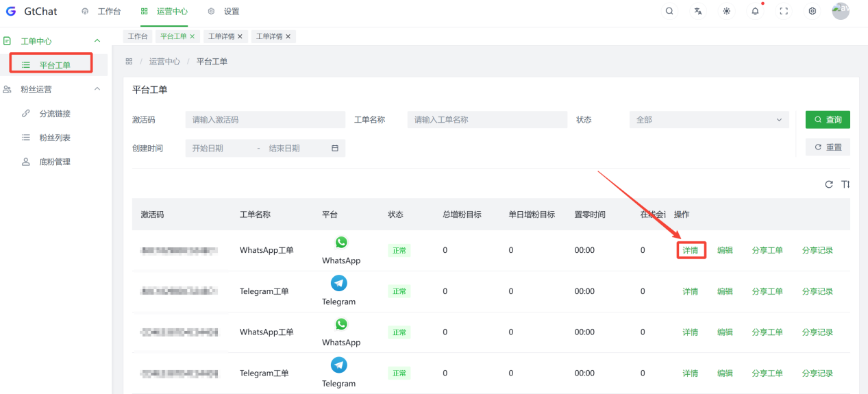
Task: Click the 重置 button
Action: (828, 147)
